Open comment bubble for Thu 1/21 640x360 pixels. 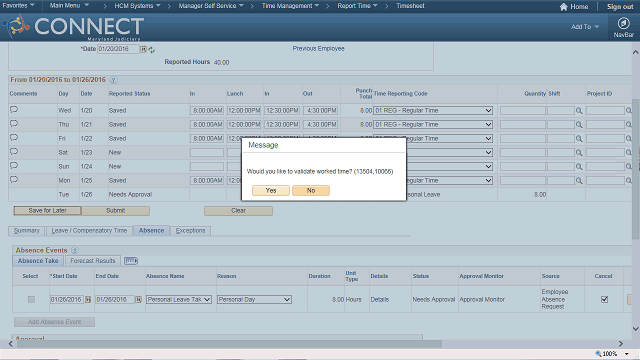coord(14,123)
